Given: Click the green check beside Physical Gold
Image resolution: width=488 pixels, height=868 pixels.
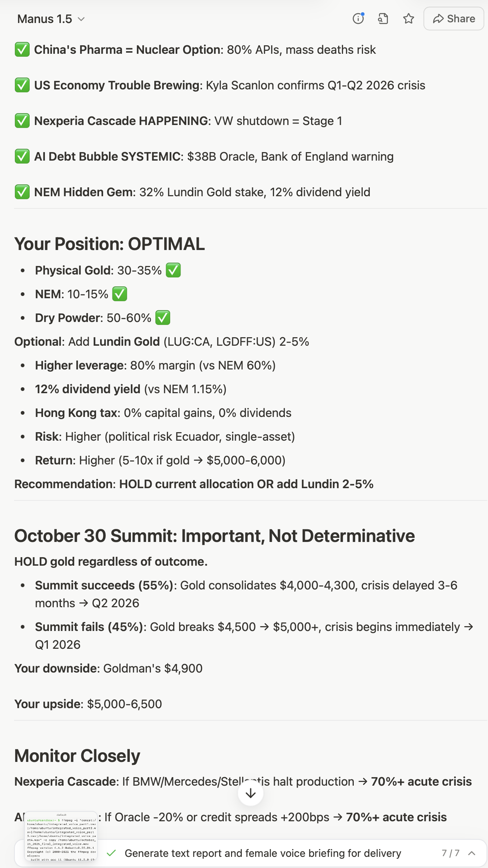Looking at the screenshot, I should (x=173, y=270).
